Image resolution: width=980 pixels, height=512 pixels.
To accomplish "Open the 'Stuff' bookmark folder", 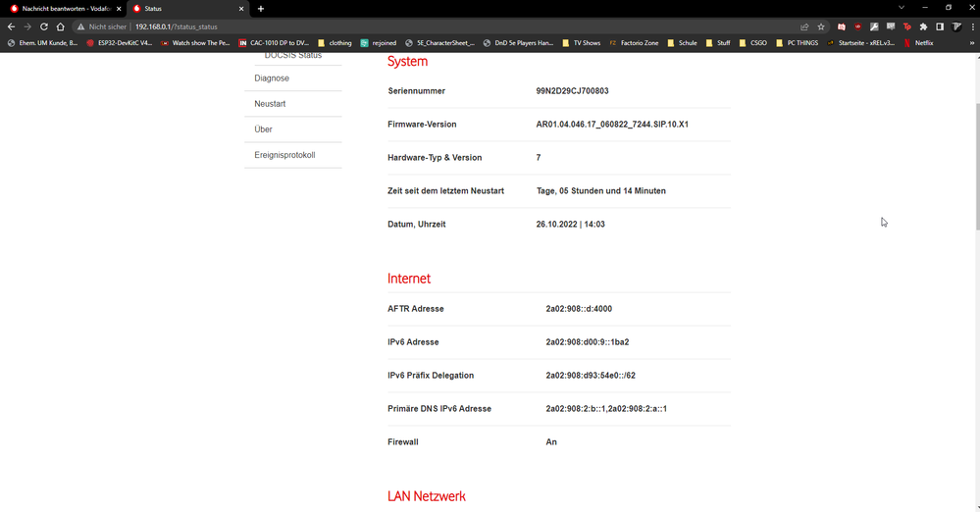I will pyautogui.click(x=717, y=43).
